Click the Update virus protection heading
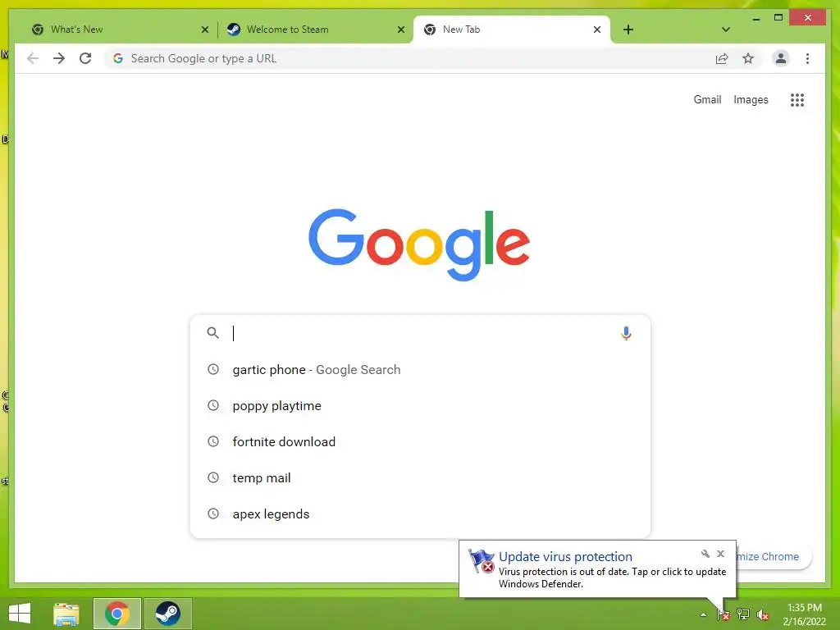The width and height of the screenshot is (840, 630). click(565, 557)
